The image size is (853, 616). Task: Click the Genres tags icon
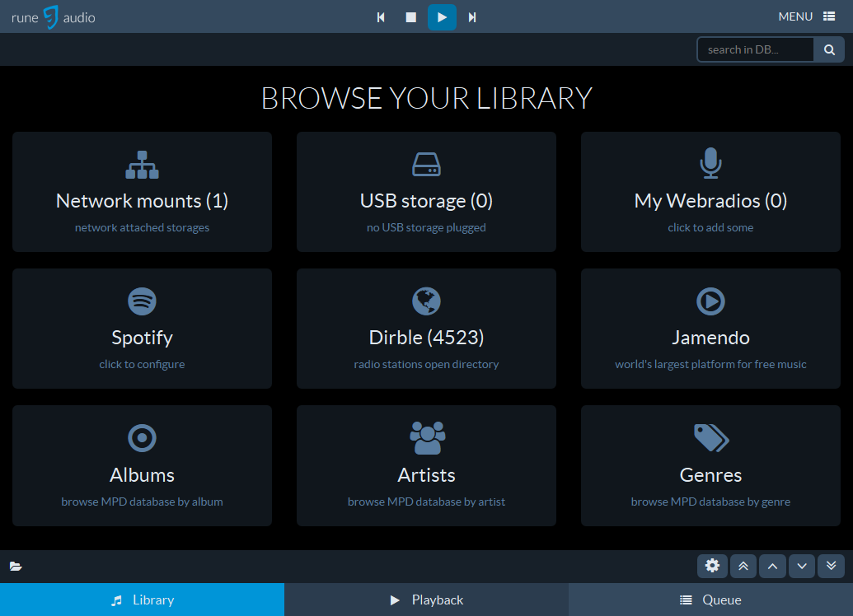click(x=711, y=437)
